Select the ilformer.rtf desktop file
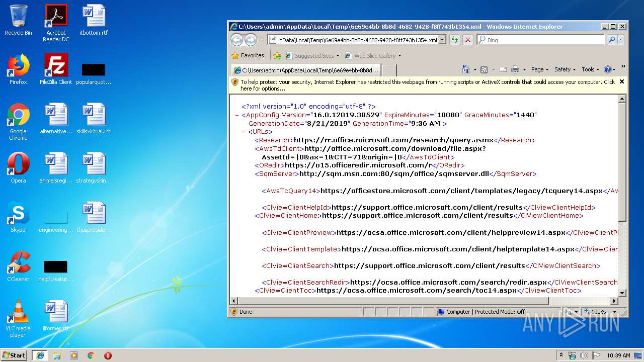The image size is (644, 362). [56, 316]
